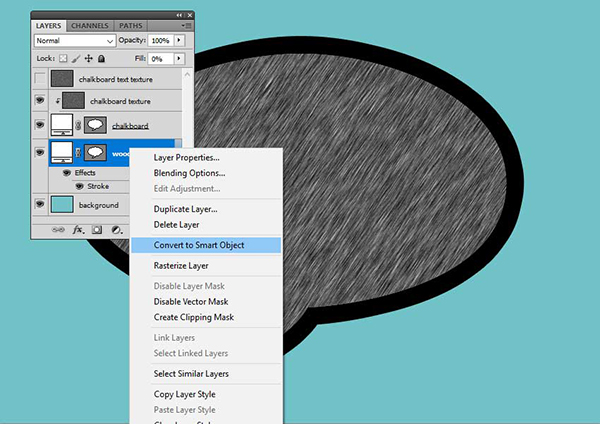Click the lock all padlock icon
Image resolution: width=600 pixels, height=424 pixels.
(x=100, y=59)
